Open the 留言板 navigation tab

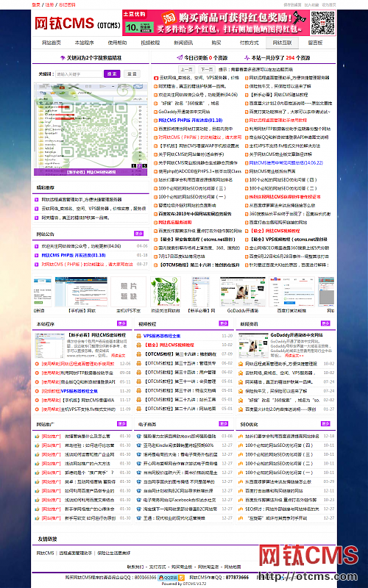tap(315, 43)
